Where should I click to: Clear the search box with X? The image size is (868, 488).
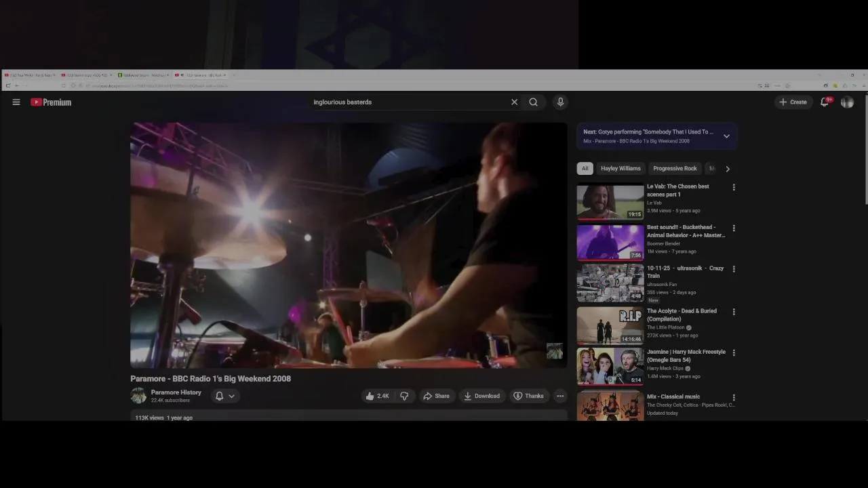514,102
